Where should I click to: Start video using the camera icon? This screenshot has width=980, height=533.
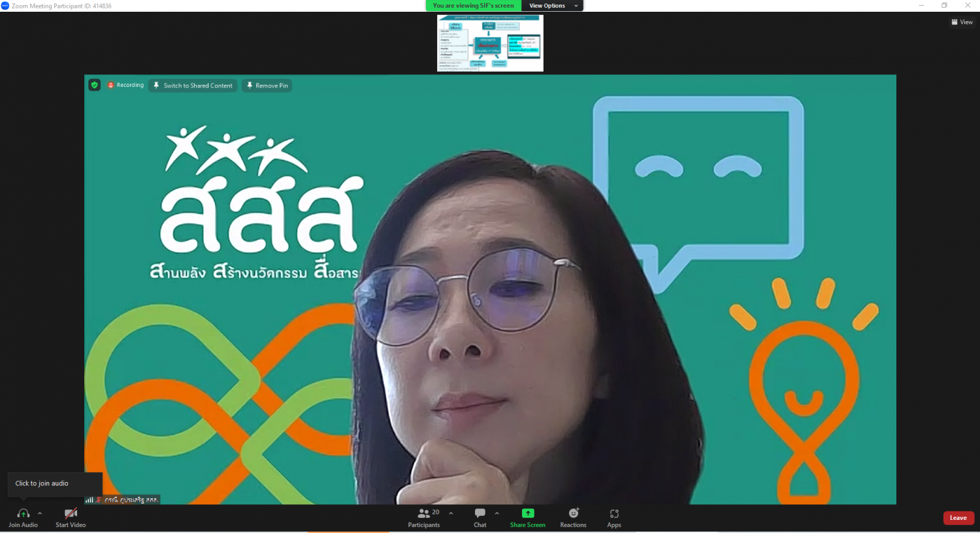click(71, 513)
